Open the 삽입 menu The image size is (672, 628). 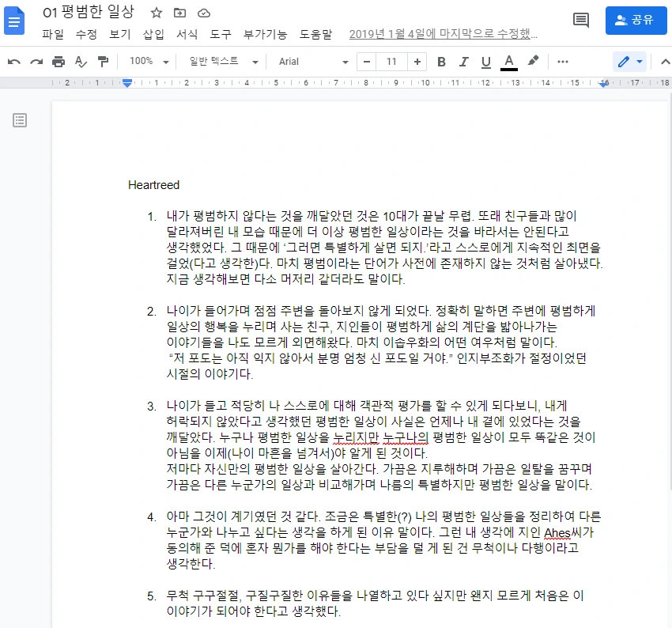pyautogui.click(x=153, y=34)
